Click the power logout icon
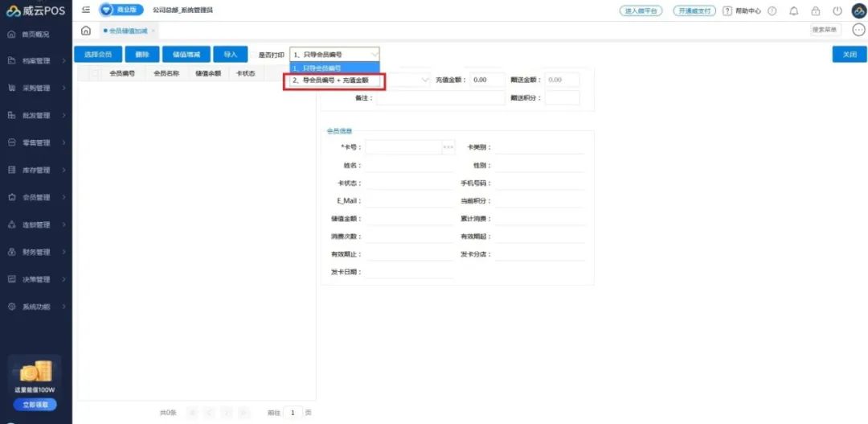Screen dimensions: 868x424 tap(837, 11)
